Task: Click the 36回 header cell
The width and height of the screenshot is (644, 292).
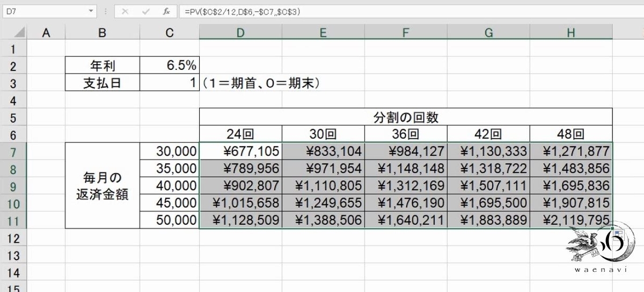Action: pos(406,135)
